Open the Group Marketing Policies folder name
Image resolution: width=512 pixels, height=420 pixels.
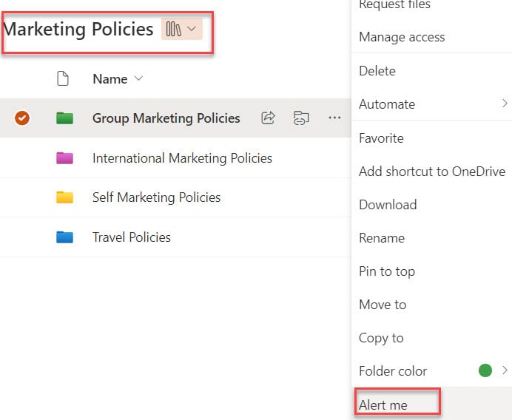[166, 118]
